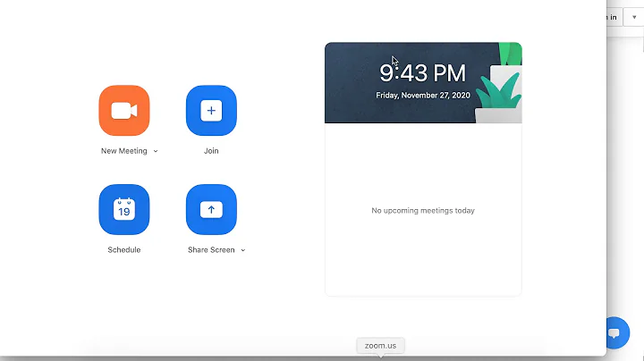The width and height of the screenshot is (644, 361).
Task: Click the Share Screen arrow icon
Action: point(211,210)
